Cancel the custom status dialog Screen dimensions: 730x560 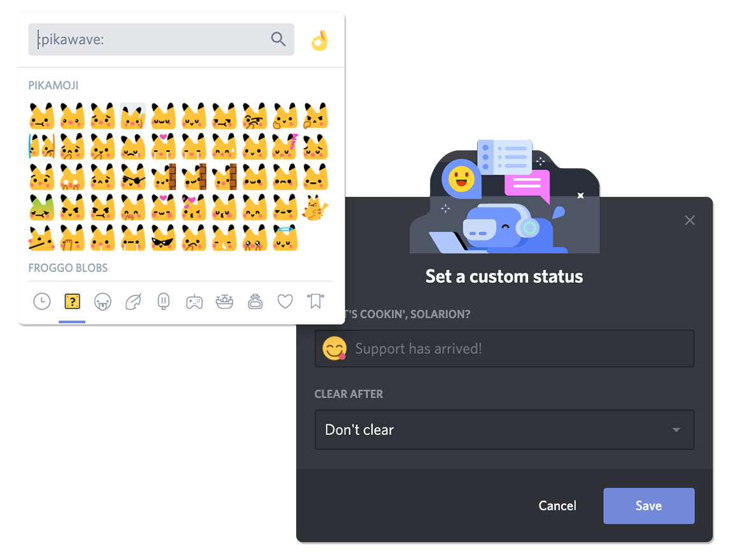[557, 506]
